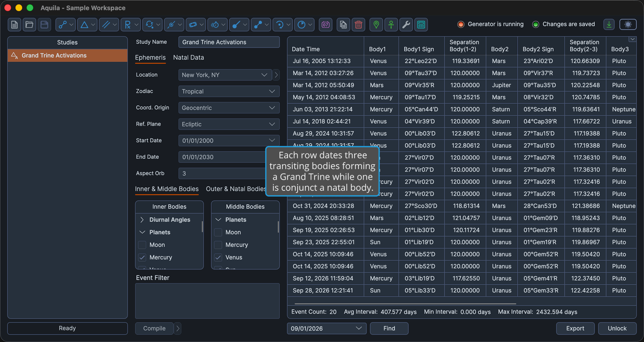
Task: Open the Start Date 01/01/2000 picker
Action: tap(229, 141)
